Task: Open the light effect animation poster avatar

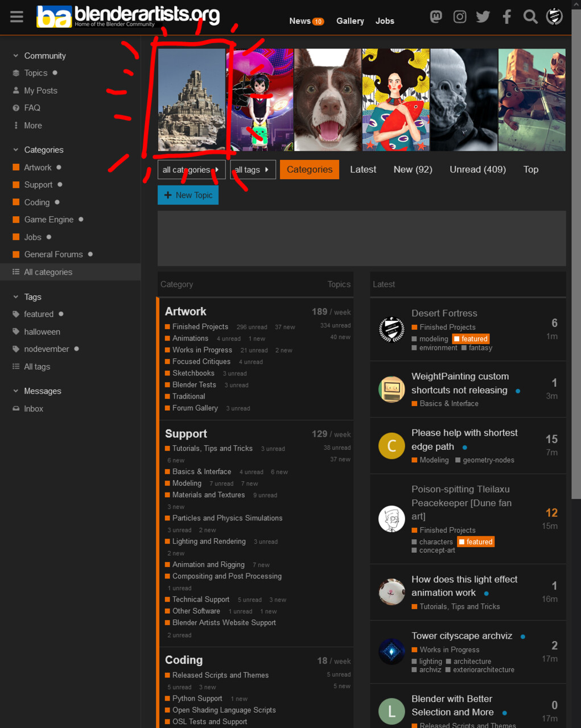Action: tap(392, 592)
